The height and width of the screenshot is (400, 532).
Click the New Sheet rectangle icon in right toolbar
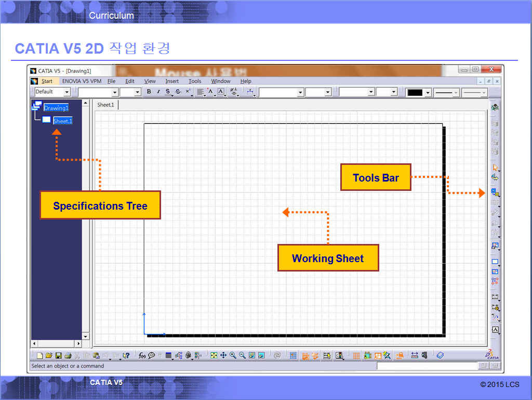(495, 262)
